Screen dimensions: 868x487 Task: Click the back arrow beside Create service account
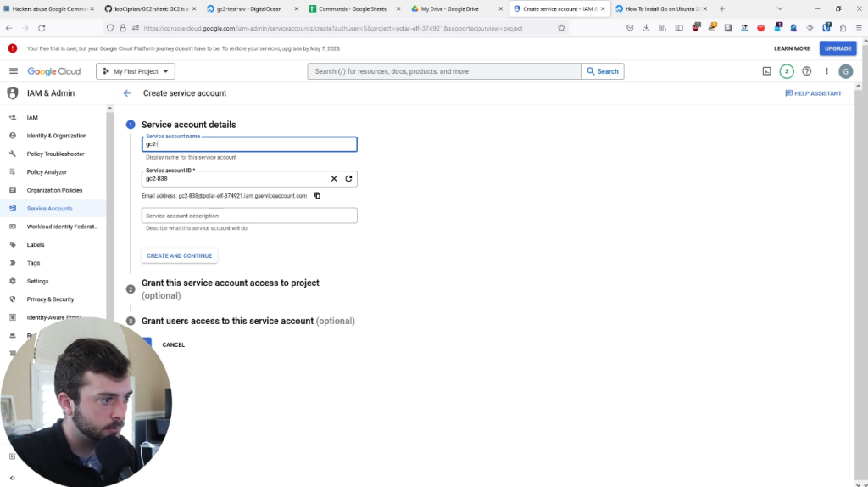[x=127, y=93]
